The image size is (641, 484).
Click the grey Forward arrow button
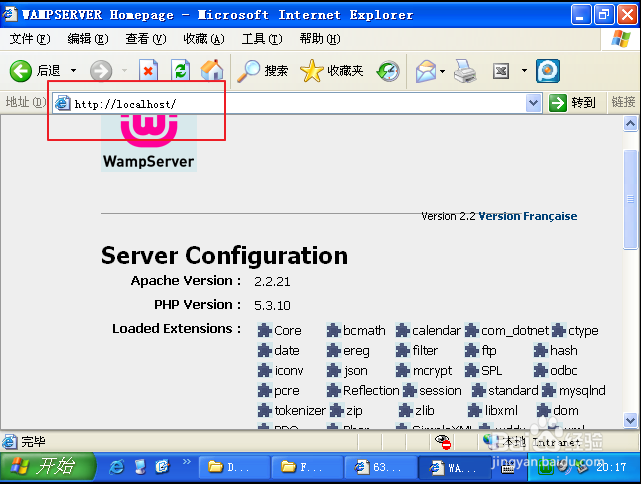101,71
